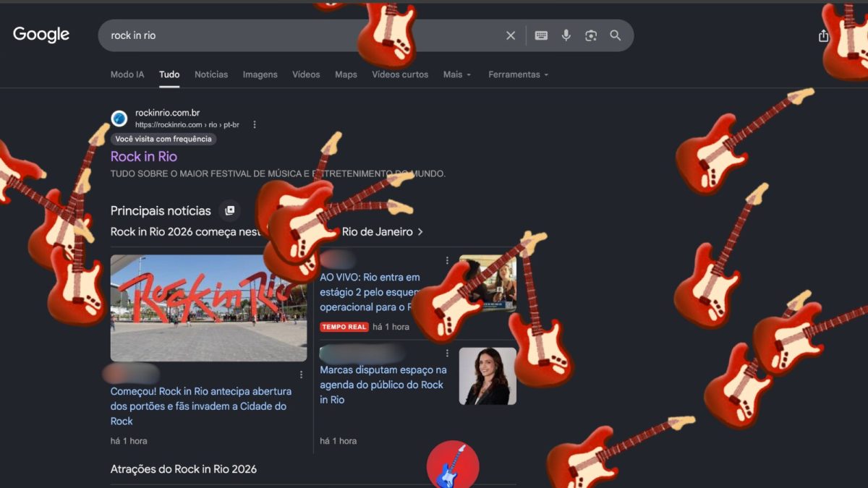Click the rockinrio.com.br site name text
The height and width of the screenshot is (488, 868).
167,113
